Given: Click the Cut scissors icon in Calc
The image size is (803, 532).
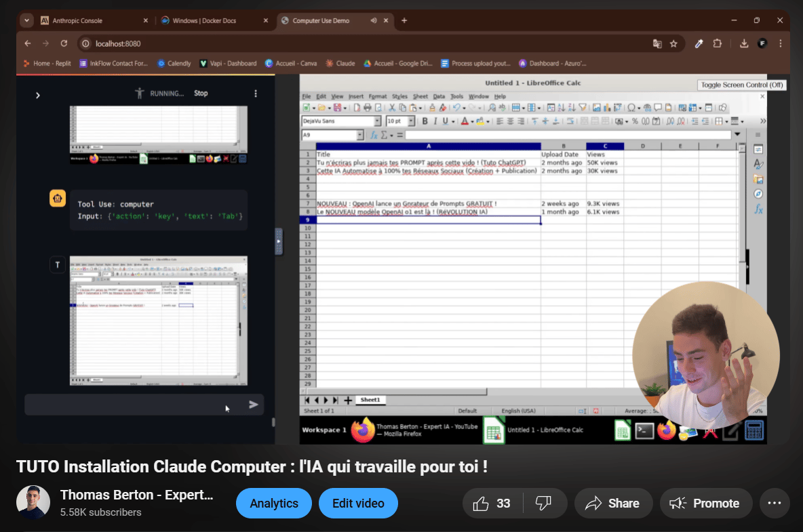Looking at the screenshot, I should [x=392, y=108].
